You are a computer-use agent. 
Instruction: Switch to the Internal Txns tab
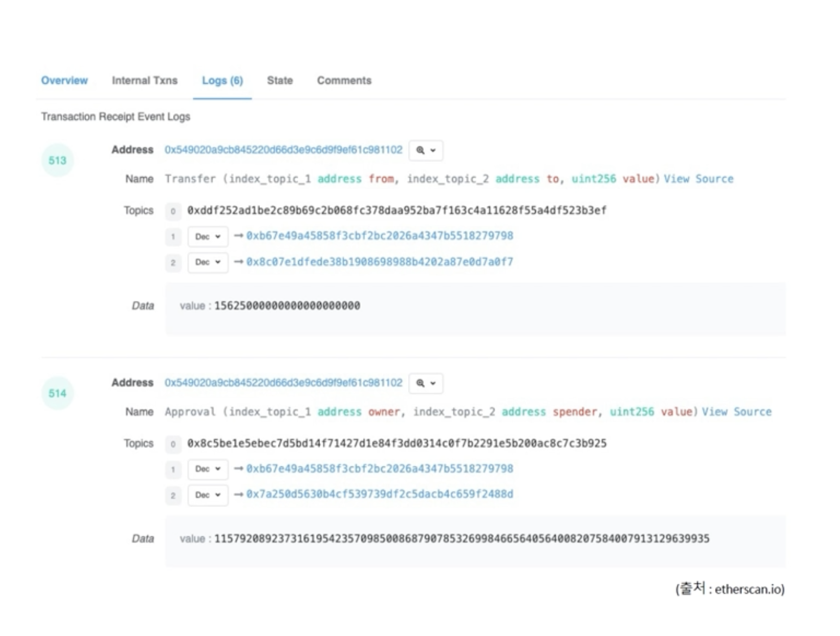[x=144, y=80]
